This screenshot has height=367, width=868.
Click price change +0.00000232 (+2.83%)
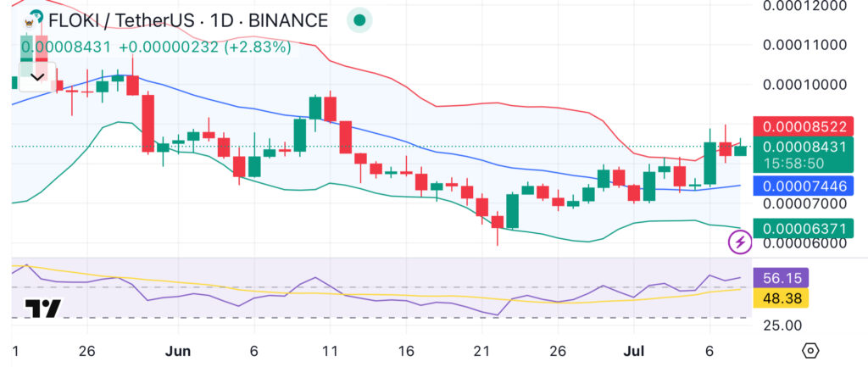[205, 47]
